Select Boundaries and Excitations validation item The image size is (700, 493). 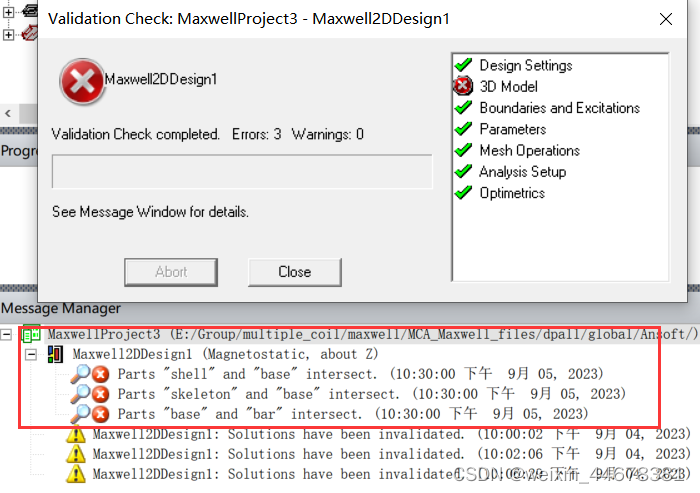pos(560,108)
